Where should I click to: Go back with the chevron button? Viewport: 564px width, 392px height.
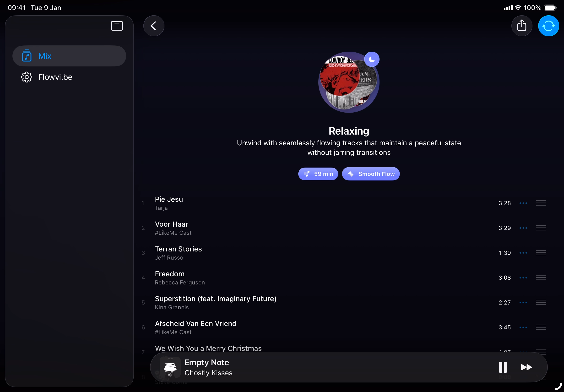(154, 26)
